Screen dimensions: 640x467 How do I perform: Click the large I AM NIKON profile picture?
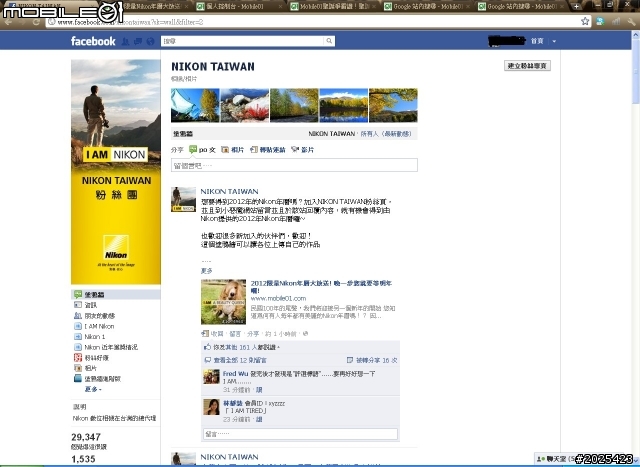coord(116,172)
